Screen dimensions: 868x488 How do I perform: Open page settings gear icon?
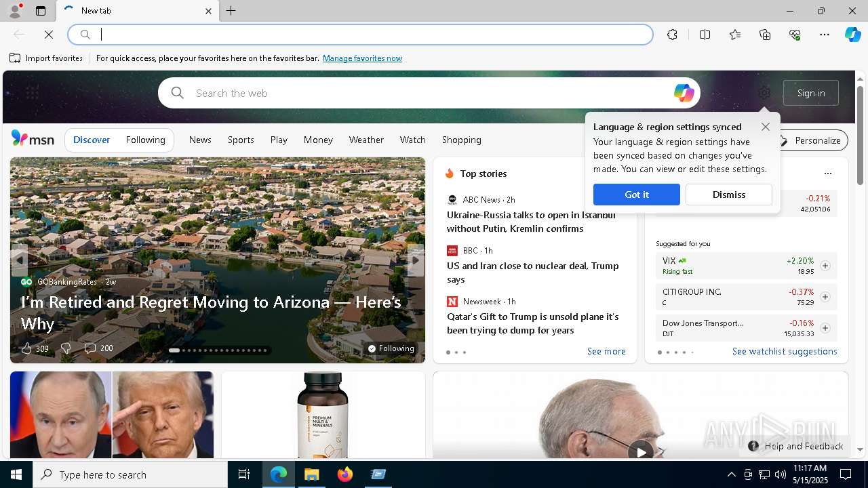coord(764,93)
